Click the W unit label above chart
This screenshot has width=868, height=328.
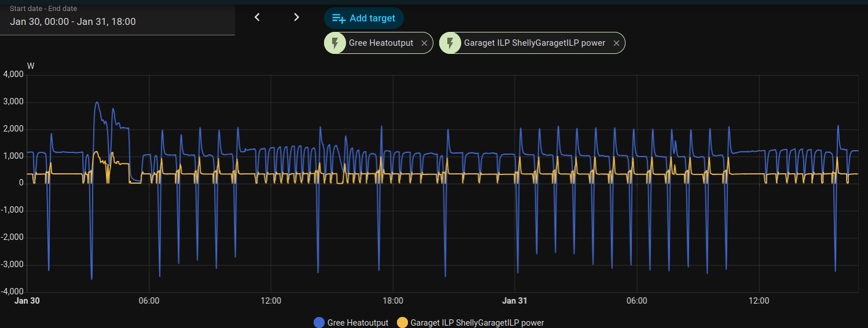point(31,66)
